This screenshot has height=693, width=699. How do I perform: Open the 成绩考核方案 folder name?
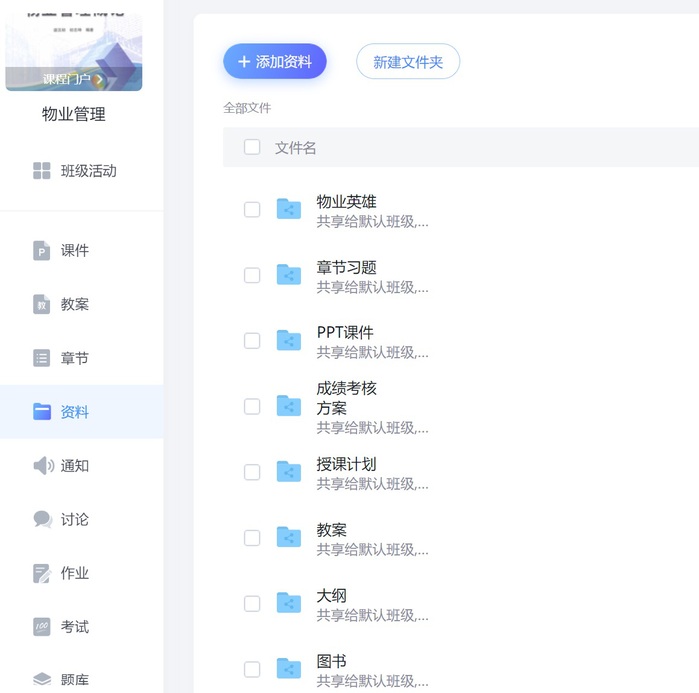(346, 398)
